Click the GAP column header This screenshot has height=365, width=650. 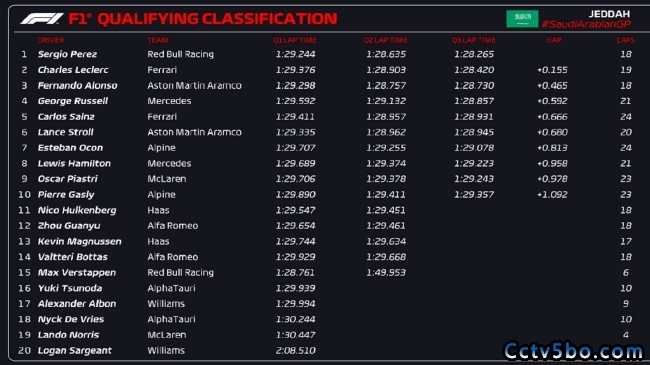554,40
